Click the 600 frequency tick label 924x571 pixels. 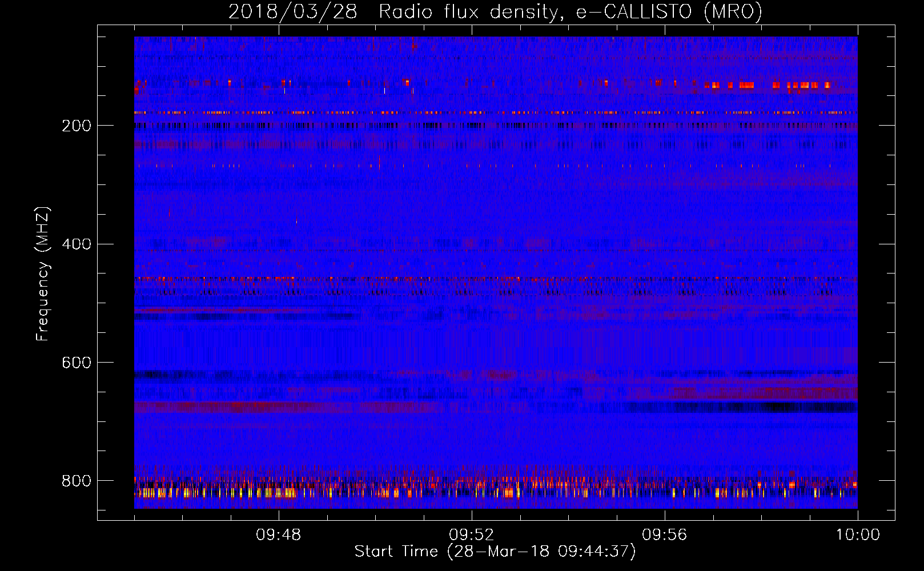click(77, 363)
